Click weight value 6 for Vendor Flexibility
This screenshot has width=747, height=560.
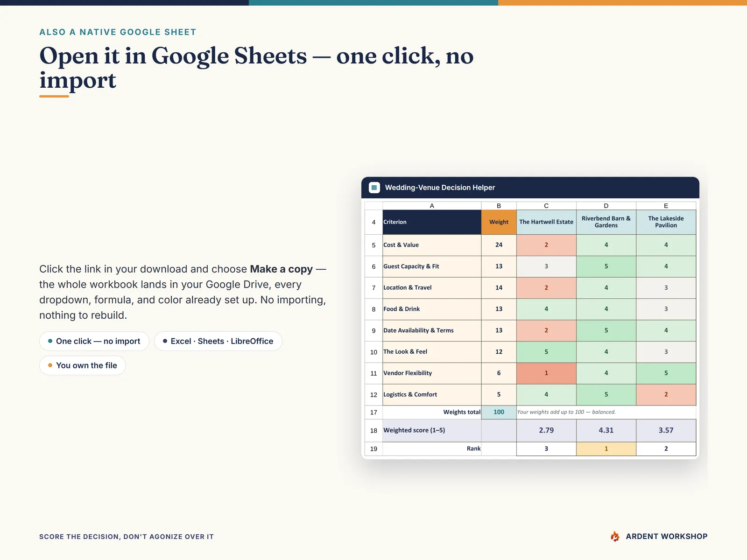point(499,373)
